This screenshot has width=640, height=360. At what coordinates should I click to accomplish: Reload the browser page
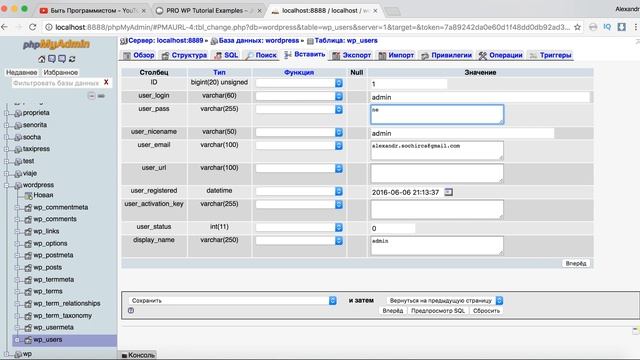[x=33, y=27]
